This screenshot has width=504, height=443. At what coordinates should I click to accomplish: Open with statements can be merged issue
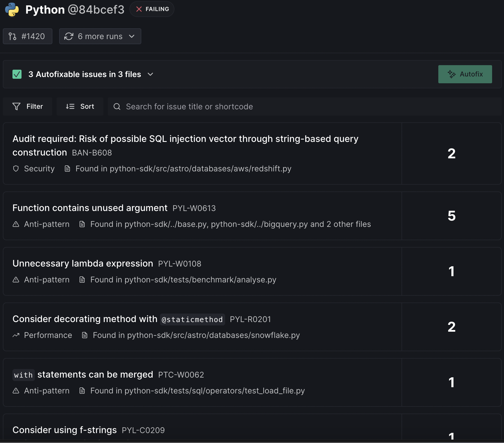click(x=252, y=382)
